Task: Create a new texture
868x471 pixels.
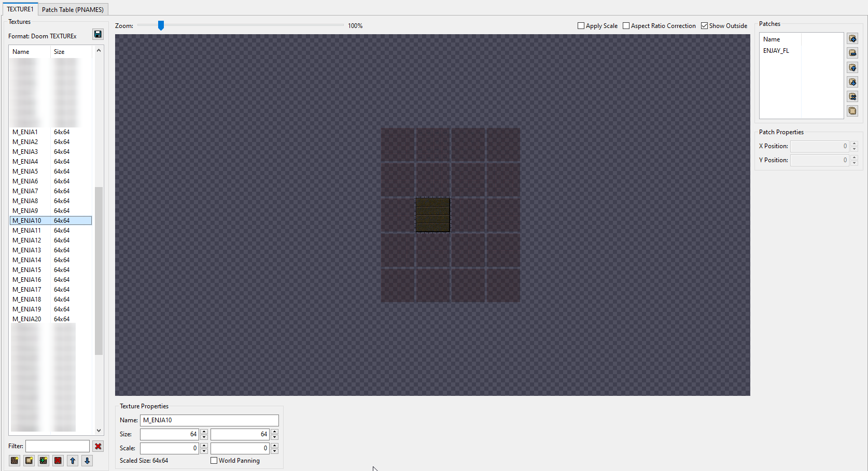Action: [15, 460]
